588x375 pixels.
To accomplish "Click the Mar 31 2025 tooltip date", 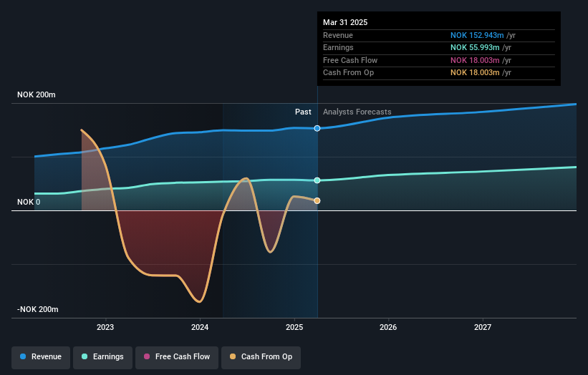I will coord(345,22).
